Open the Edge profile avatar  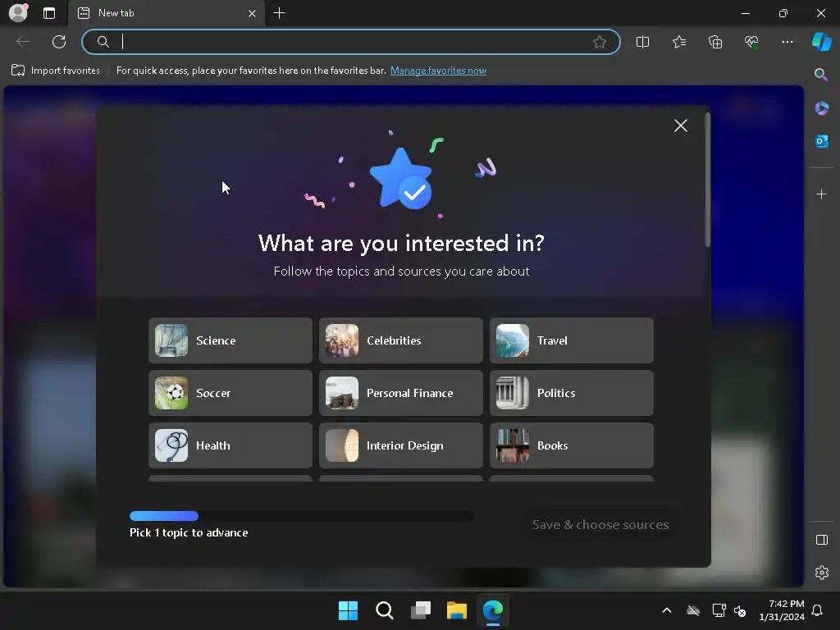tap(18, 13)
